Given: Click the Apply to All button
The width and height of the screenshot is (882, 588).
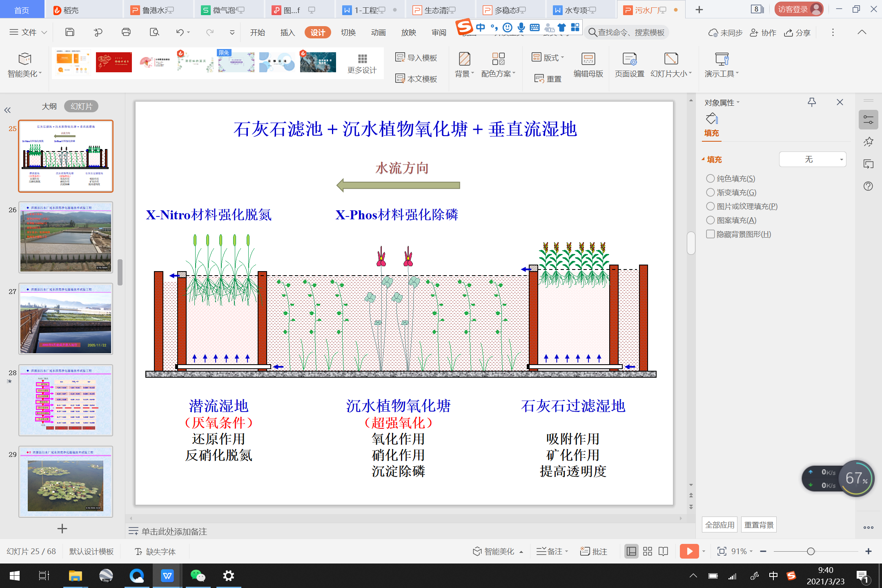Looking at the screenshot, I should pos(719,525).
